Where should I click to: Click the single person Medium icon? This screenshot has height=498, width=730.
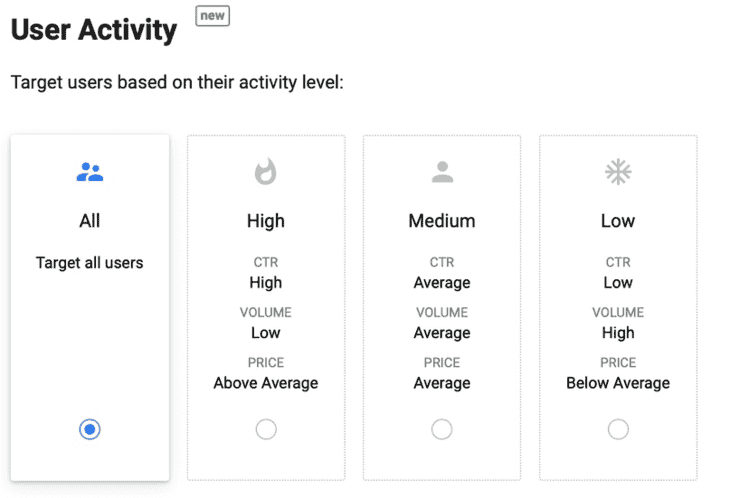coord(442,172)
